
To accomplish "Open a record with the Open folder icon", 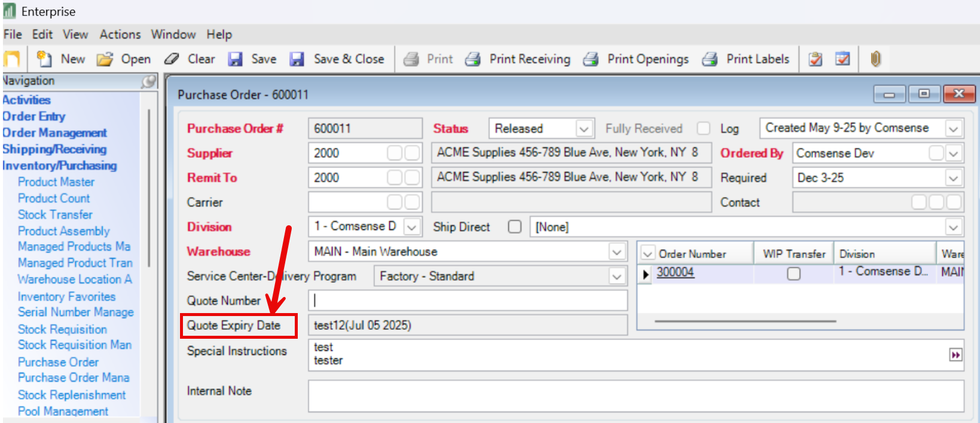I will coord(105,59).
